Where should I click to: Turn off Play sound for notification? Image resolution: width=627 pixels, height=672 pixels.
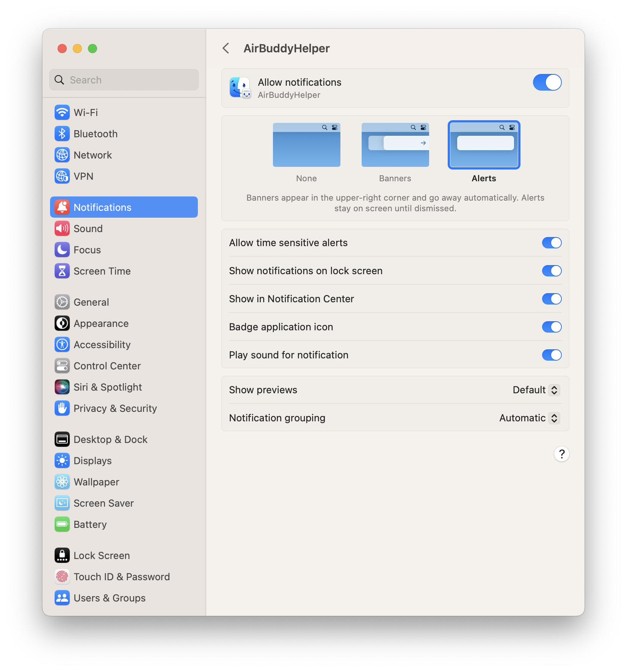click(x=552, y=355)
